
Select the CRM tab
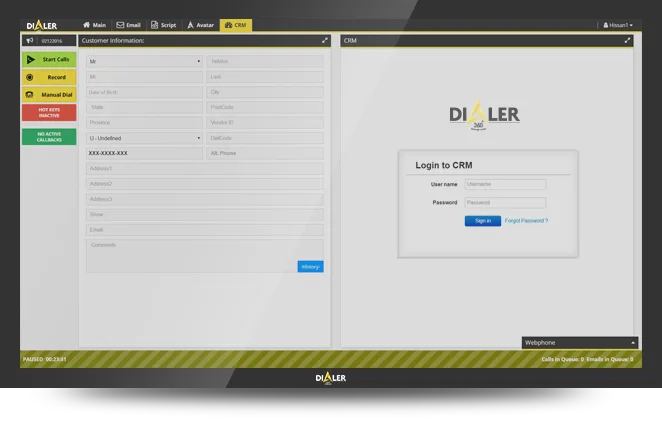236,25
